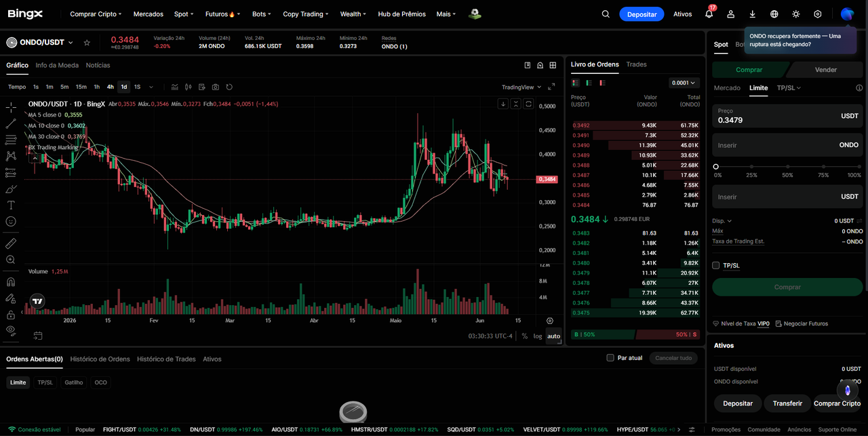This screenshot has width=868, height=436.
Task: Take chart snapshot with camera icon
Action: point(216,87)
